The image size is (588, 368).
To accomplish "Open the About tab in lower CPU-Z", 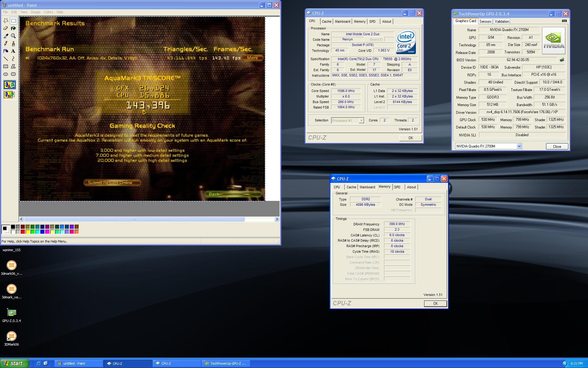I will tap(411, 187).
